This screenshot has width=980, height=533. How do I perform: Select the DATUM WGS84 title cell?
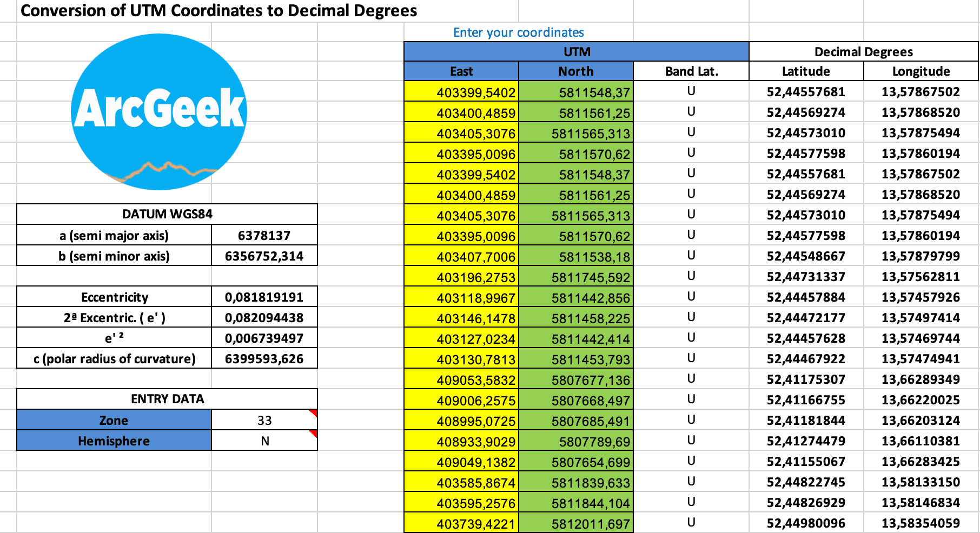(167, 214)
